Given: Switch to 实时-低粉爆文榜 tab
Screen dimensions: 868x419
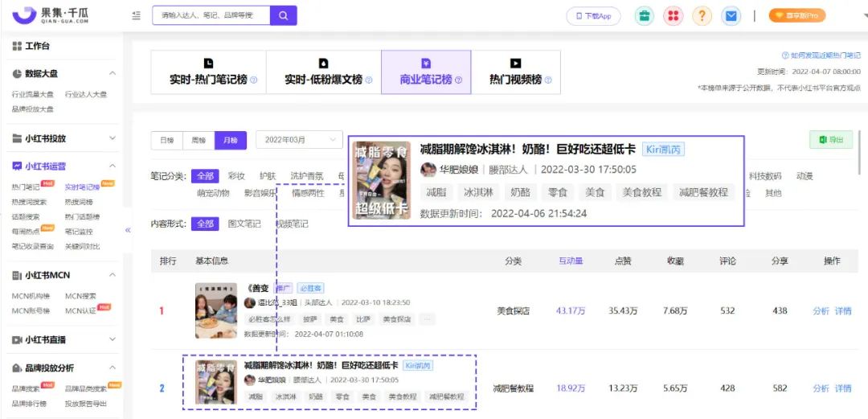Looking at the screenshot, I should pos(323,72).
